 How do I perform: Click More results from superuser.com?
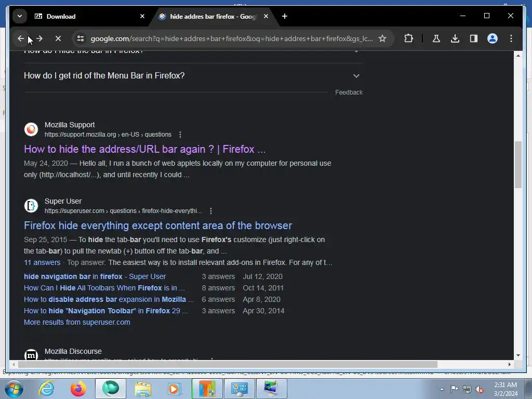pyautogui.click(x=77, y=322)
